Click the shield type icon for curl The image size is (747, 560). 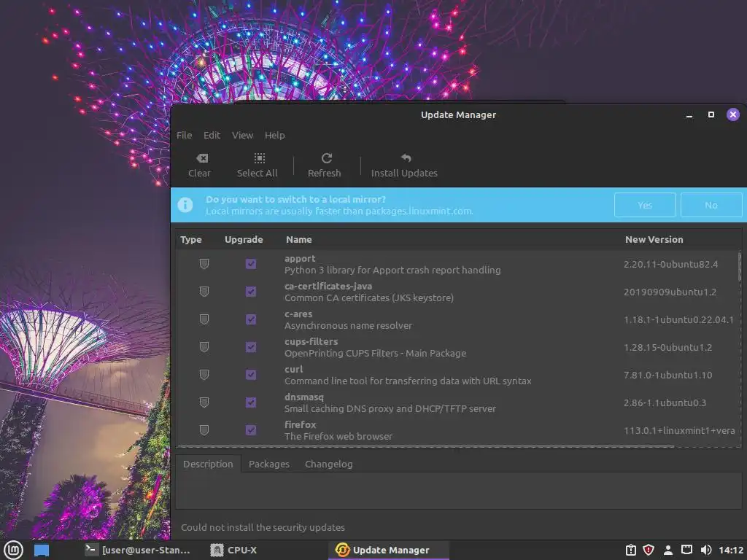click(x=204, y=375)
